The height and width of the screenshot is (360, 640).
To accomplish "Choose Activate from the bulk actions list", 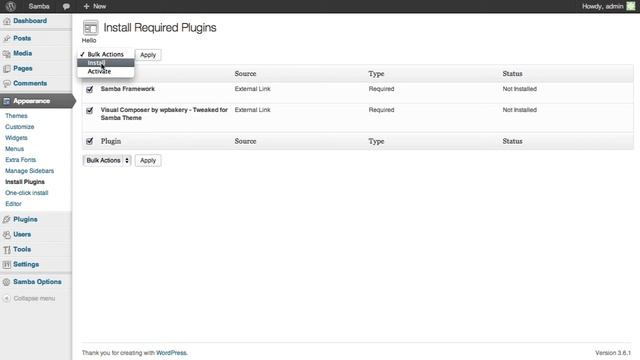I will pyautogui.click(x=106, y=71).
